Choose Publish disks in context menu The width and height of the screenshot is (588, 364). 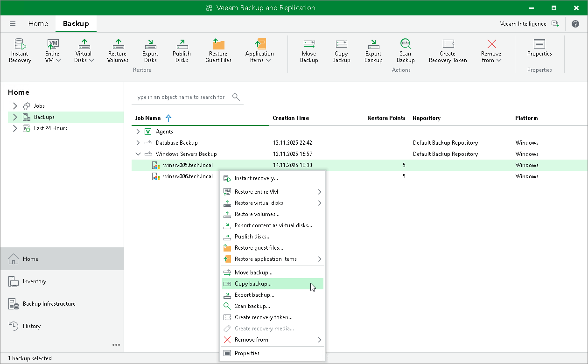(x=273, y=237)
